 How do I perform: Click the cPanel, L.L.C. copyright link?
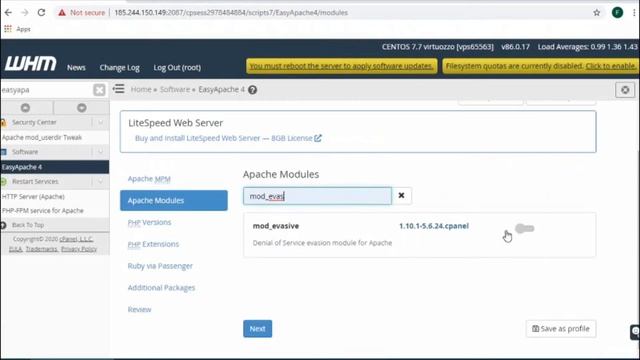click(x=76, y=239)
